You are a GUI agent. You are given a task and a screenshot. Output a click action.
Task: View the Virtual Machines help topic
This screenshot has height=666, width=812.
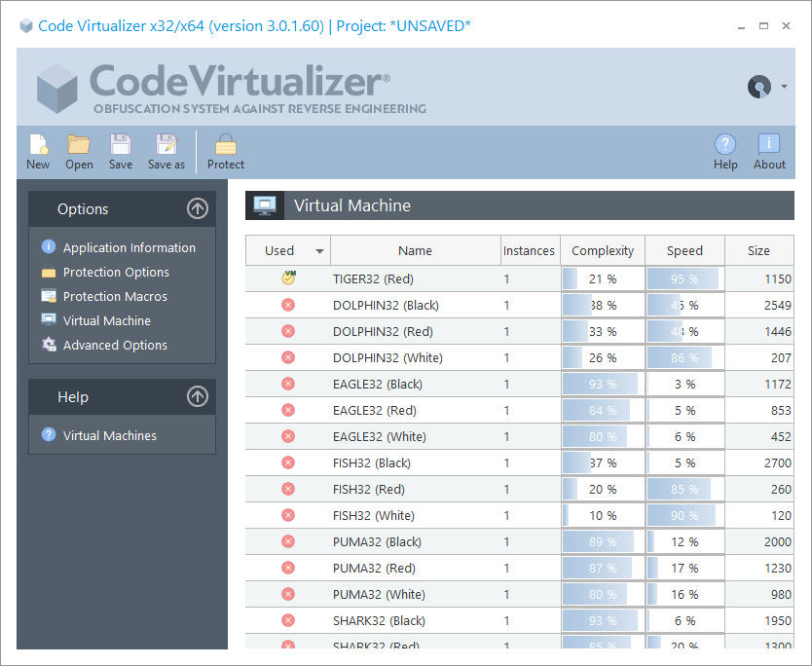click(x=110, y=434)
